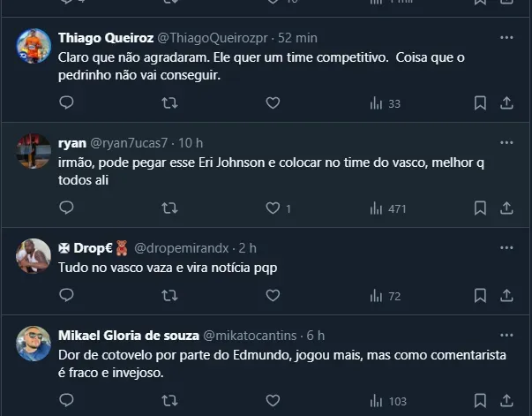This screenshot has height=416, width=532.
Task: Share the Drop€ tweet
Action: click(506, 295)
